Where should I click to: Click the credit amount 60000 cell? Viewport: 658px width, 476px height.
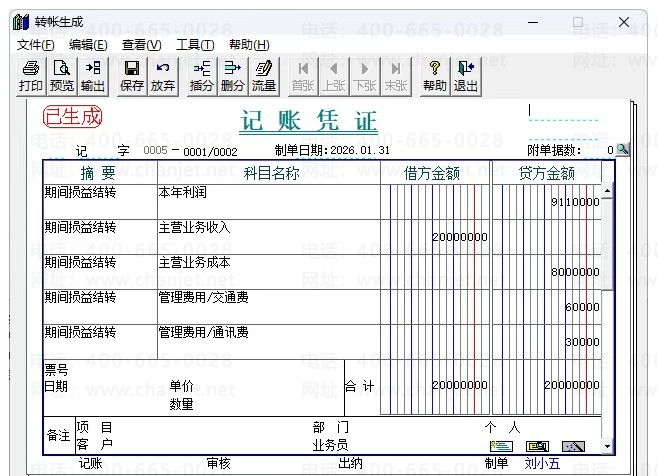(x=547, y=307)
